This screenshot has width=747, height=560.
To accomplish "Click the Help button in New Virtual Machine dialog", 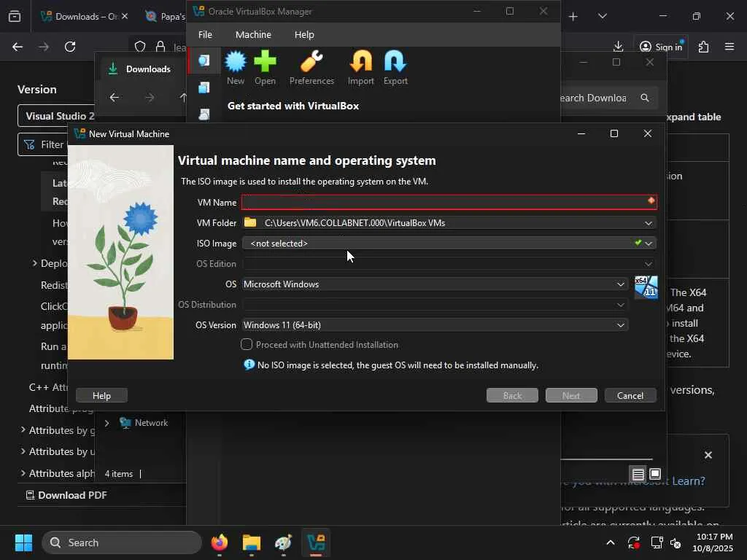I will [x=101, y=395].
